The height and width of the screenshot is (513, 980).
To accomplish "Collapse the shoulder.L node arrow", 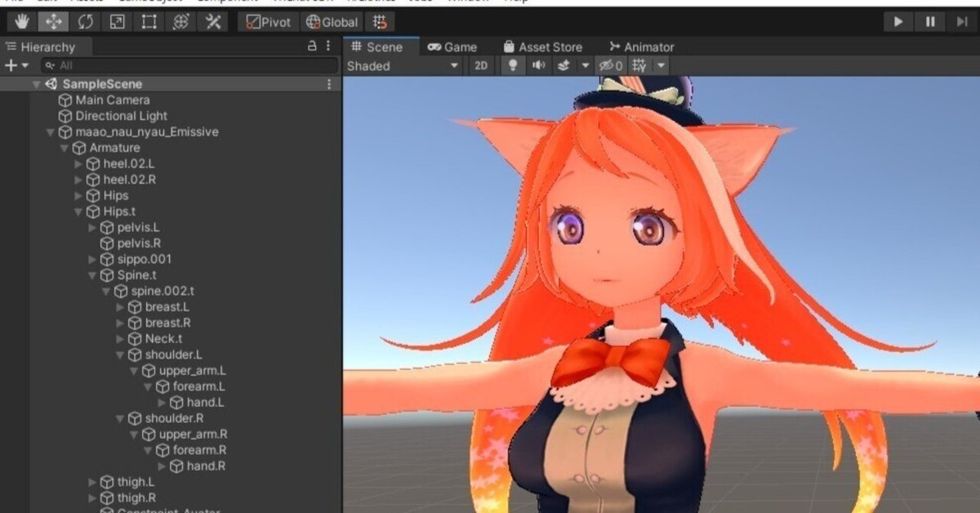I will click(120, 355).
